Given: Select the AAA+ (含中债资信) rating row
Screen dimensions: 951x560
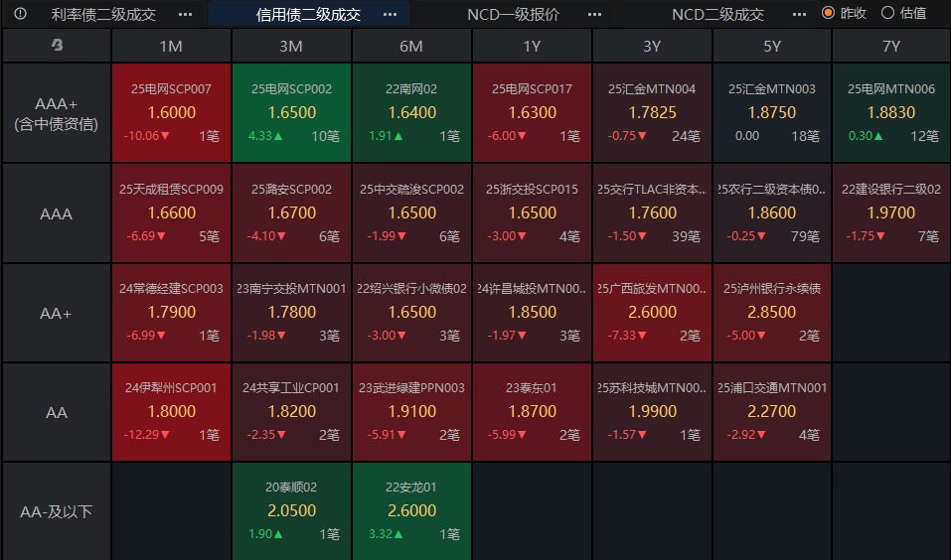Looking at the screenshot, I should tap(57, 113).
